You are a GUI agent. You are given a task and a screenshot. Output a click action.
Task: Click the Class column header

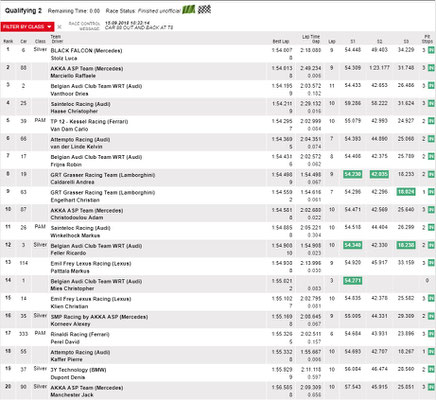(x=40, y=41)
